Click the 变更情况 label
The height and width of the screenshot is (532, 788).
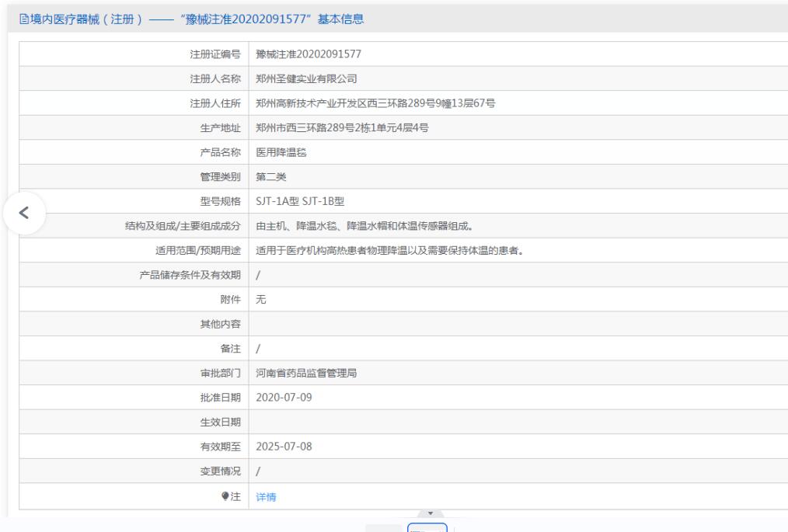221,471
